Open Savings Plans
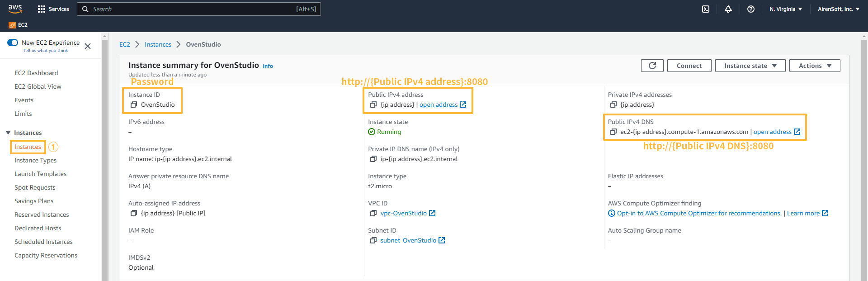This screenshot has width=868, height=281. [x=34, y=201]
